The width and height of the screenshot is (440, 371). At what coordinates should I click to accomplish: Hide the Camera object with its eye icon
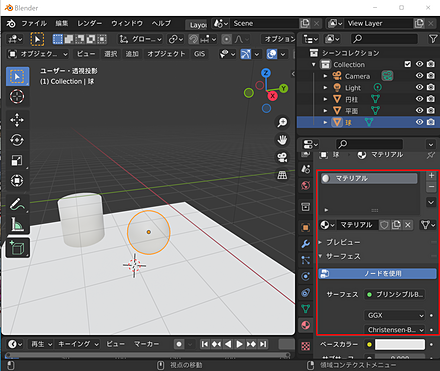tap(419, 76)
